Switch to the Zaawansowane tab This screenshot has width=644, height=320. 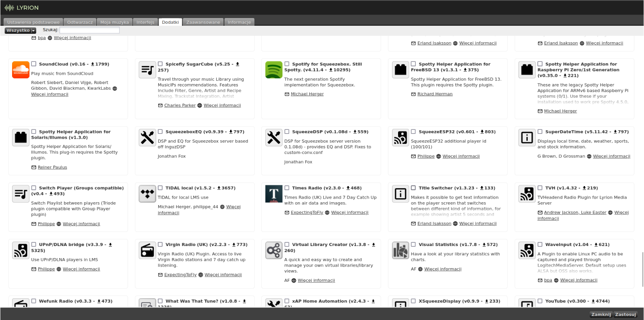tap(203, 22)
